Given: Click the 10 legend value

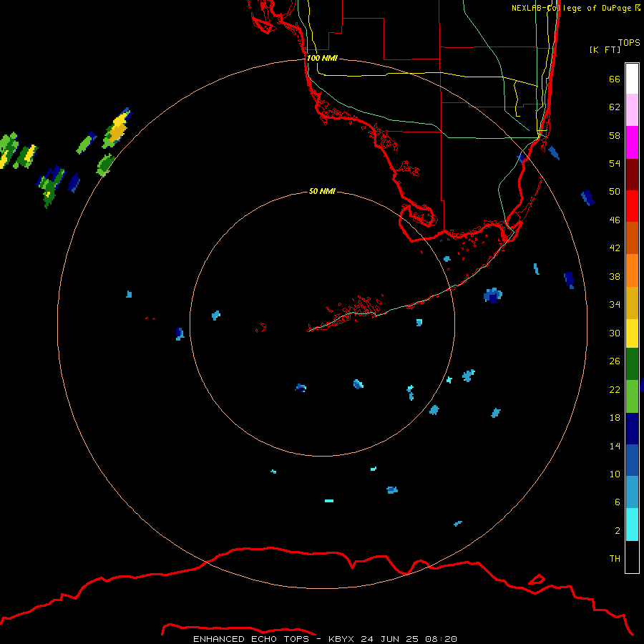Looking at the screenshot, I should pyautogui.click(x=615, y=474).
